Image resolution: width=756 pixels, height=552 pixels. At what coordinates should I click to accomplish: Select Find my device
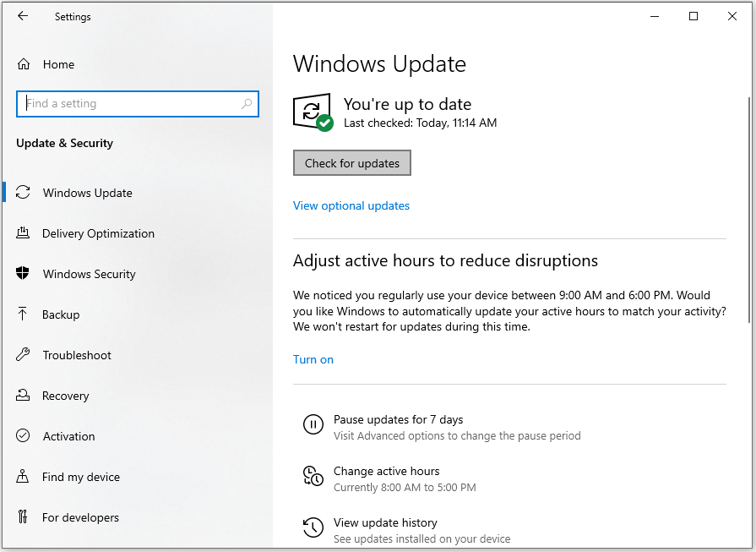point(81,477)
